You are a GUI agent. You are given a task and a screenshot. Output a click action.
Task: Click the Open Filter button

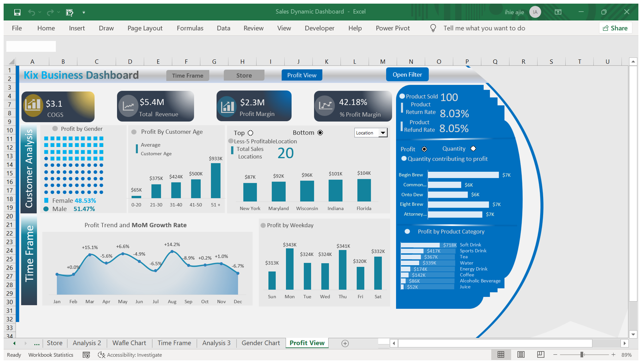407,75
